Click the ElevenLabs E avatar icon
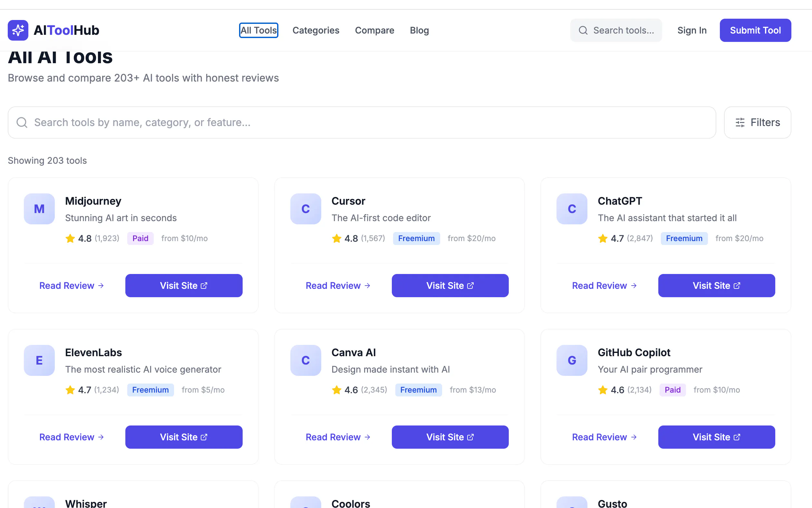This screenshot has height=508, width=812. coord(39,360)
